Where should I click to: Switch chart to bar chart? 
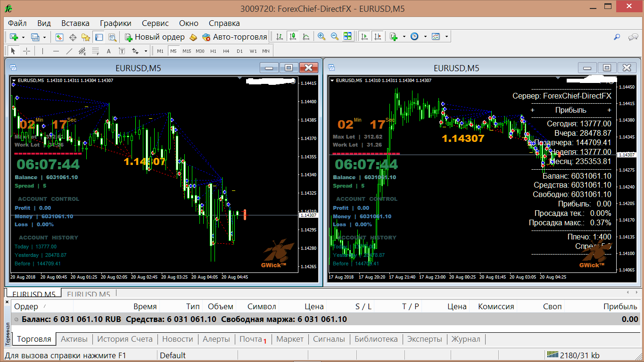[x=280, y=37]
